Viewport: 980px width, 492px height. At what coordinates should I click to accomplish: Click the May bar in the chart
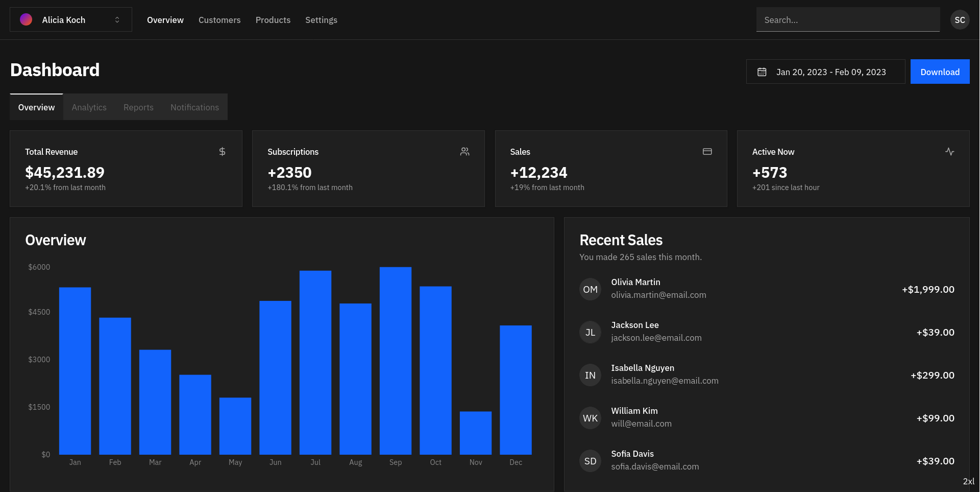tap(235, 426)
